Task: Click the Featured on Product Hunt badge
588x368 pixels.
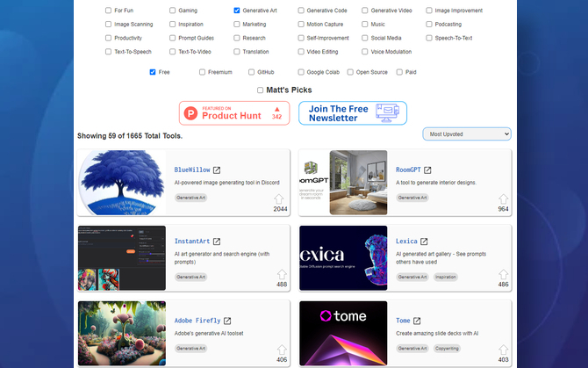Action: coord(234,113)
